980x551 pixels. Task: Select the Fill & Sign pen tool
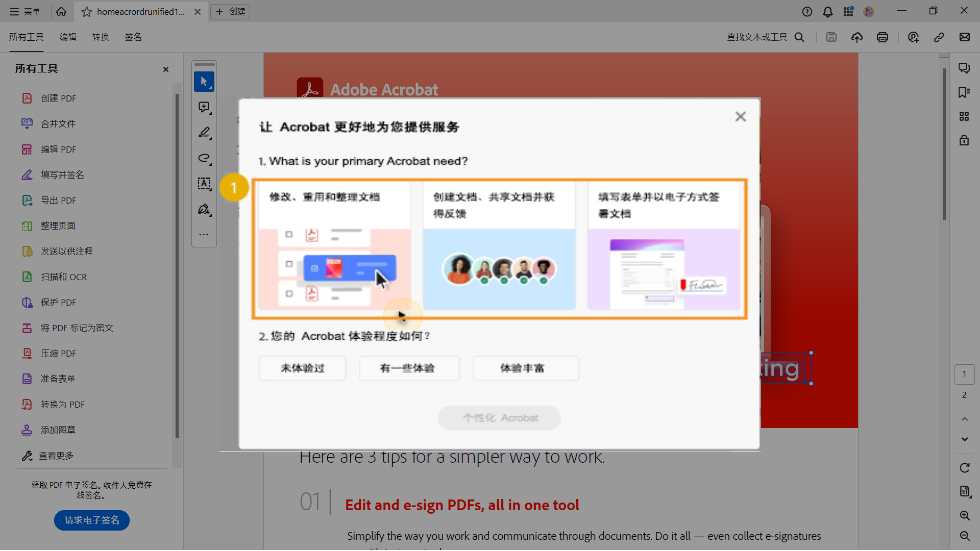[204, 209]
